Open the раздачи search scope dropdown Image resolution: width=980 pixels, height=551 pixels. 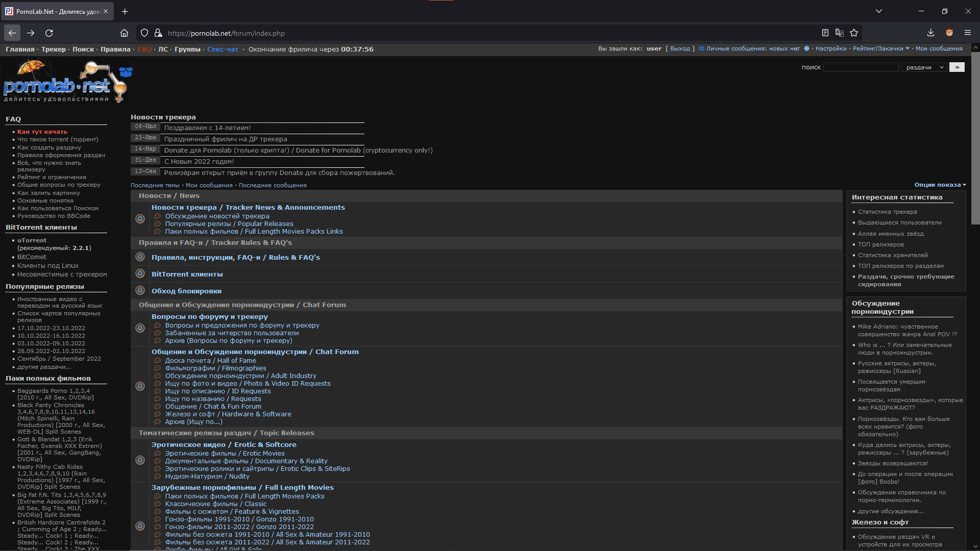924,67
